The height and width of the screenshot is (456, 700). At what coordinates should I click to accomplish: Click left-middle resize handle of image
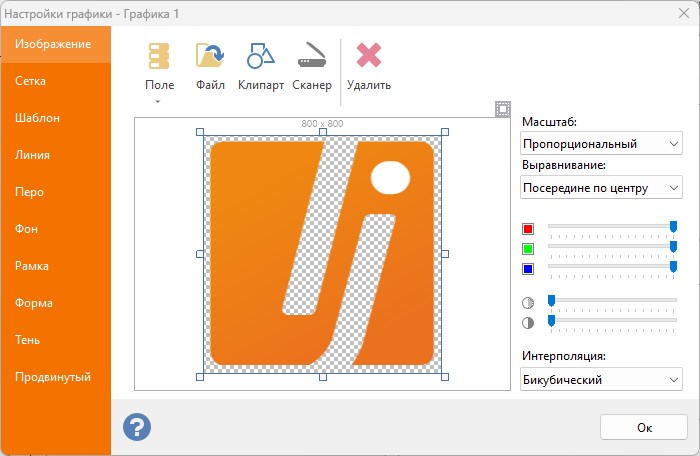coord(200,254)
